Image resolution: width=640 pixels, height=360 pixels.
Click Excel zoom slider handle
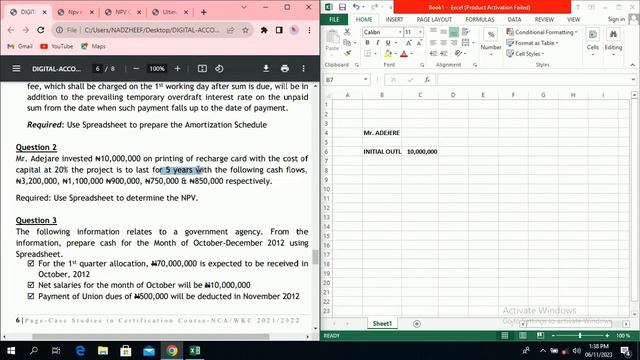[580, 336]
